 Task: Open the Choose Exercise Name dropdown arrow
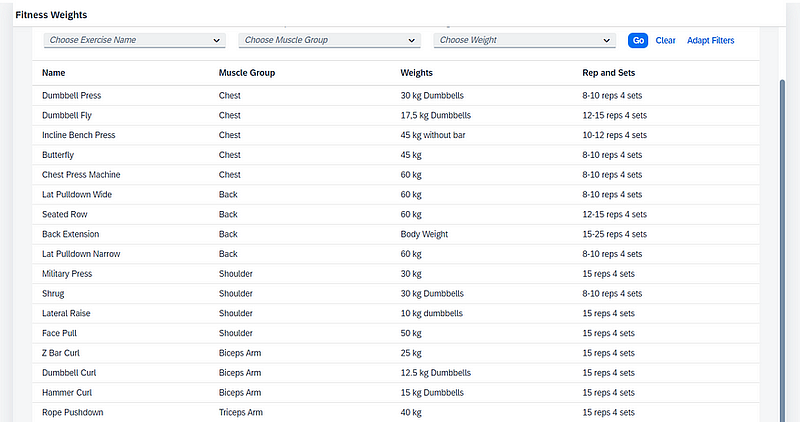(x=216, y=40)
